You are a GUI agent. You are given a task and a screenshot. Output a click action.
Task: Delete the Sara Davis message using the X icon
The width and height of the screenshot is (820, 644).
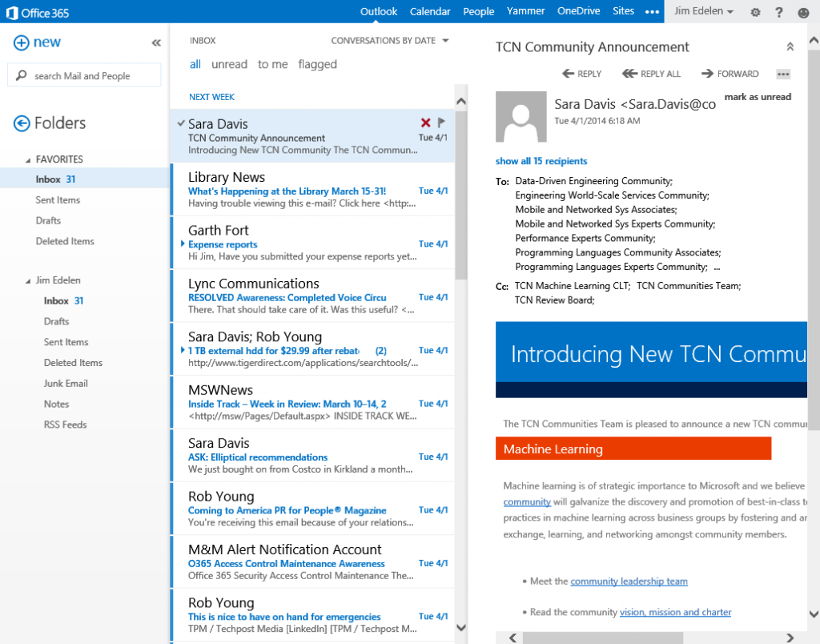pyautogui.click(x=425, y=123)
